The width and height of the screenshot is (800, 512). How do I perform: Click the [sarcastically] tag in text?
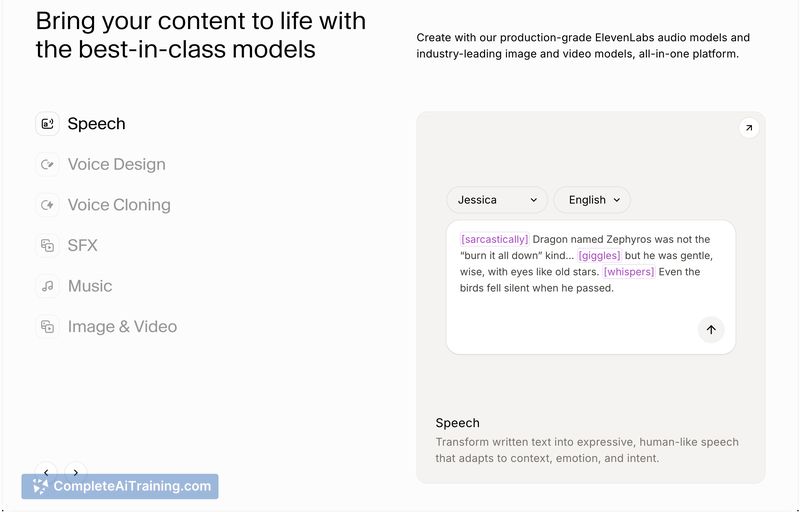click(494, 239)
